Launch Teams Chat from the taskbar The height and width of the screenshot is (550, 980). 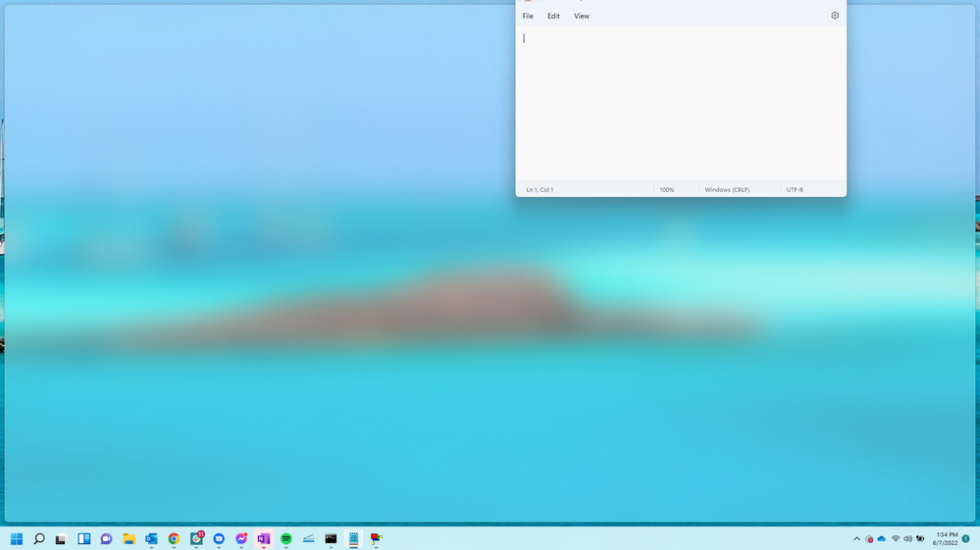click(x=106, y=539)
